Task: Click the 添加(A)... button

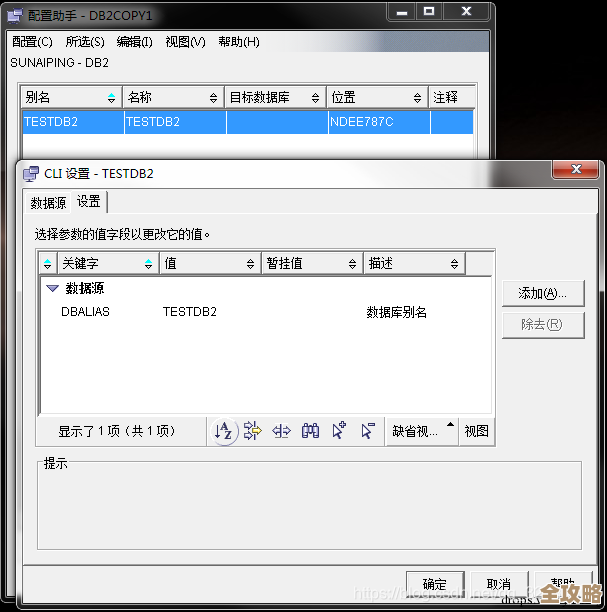Action: (x=543, y=293)
